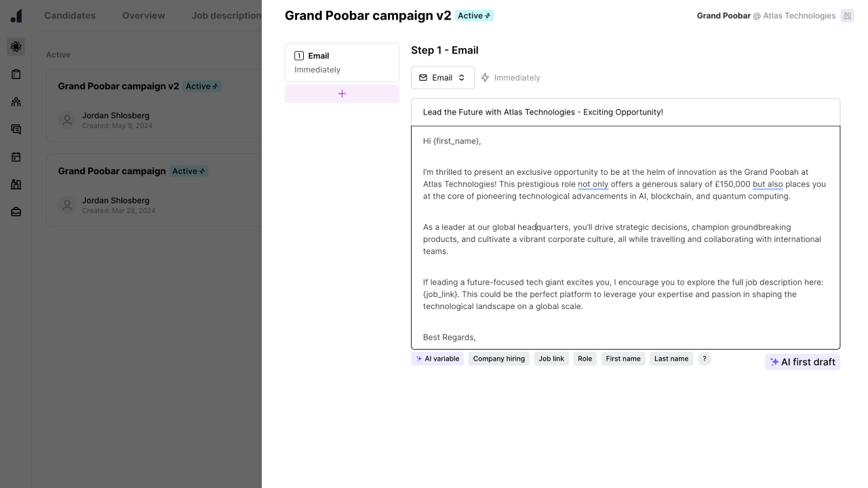Insert the First name variable chip

(x=623, y=359)
